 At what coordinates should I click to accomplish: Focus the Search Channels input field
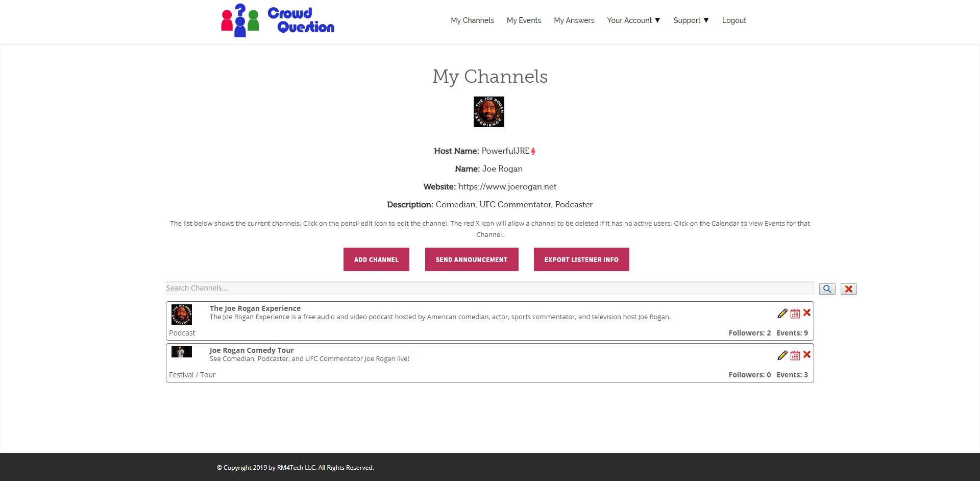pos(490,288)
